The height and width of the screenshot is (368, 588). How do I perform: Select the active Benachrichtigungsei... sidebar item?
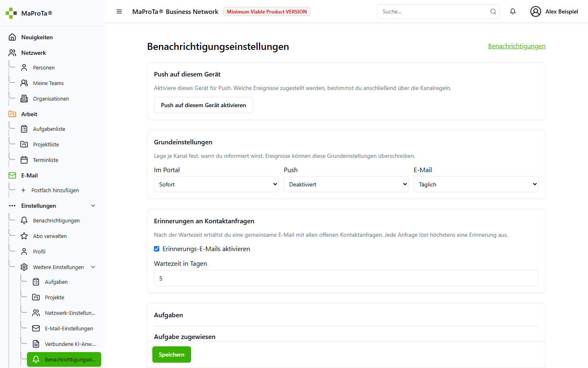(x=64, y=359)
